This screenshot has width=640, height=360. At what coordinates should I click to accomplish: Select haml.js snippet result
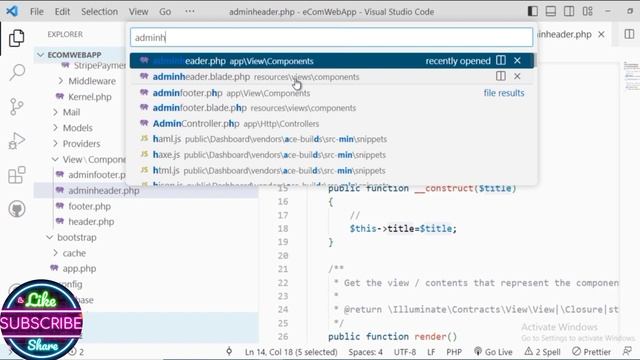(x=331, y=139)
